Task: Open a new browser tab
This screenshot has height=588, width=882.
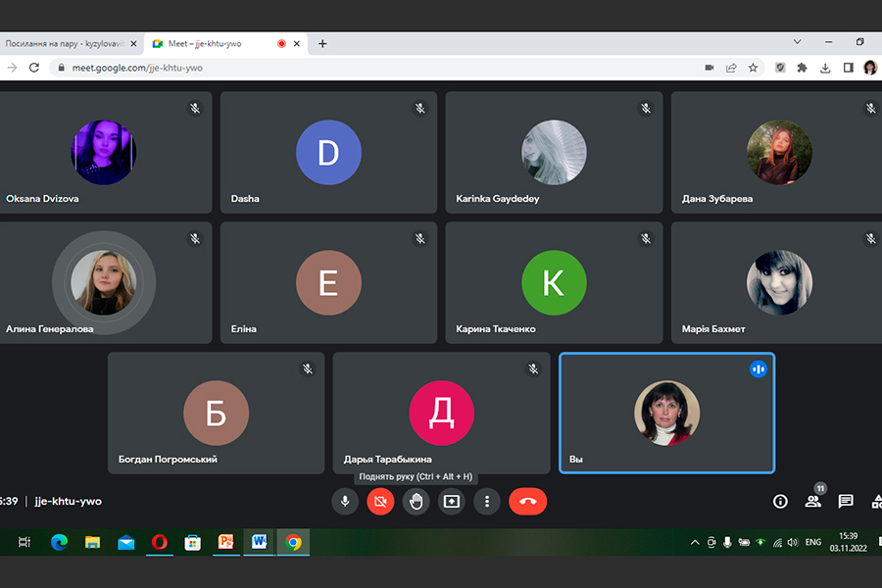Action: tap(322, 43)
